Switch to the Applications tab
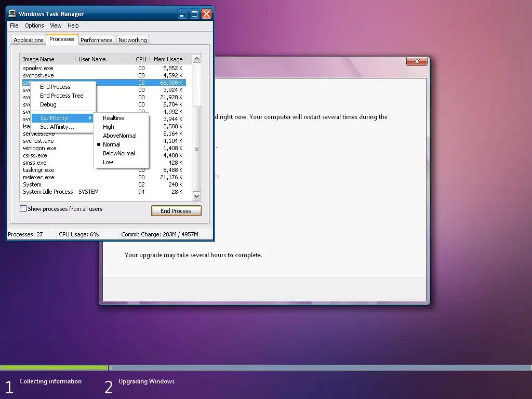The width and height of the screenshot is (532, 399). tap(29, 40)
